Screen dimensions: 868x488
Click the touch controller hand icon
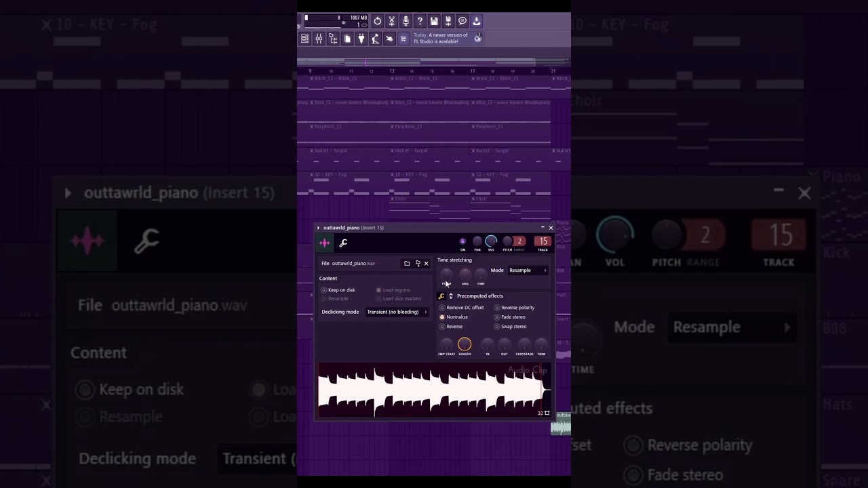pos(389,39)
